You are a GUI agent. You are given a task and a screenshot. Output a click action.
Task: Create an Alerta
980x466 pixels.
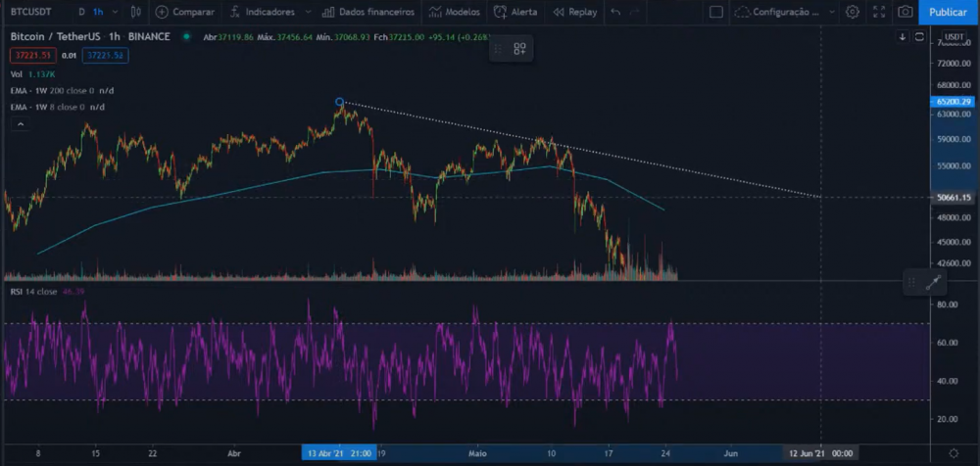point(515,12)
